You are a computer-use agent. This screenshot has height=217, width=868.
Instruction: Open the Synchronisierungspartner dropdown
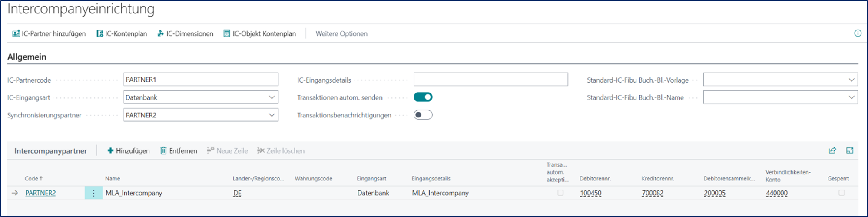[272, 115]
